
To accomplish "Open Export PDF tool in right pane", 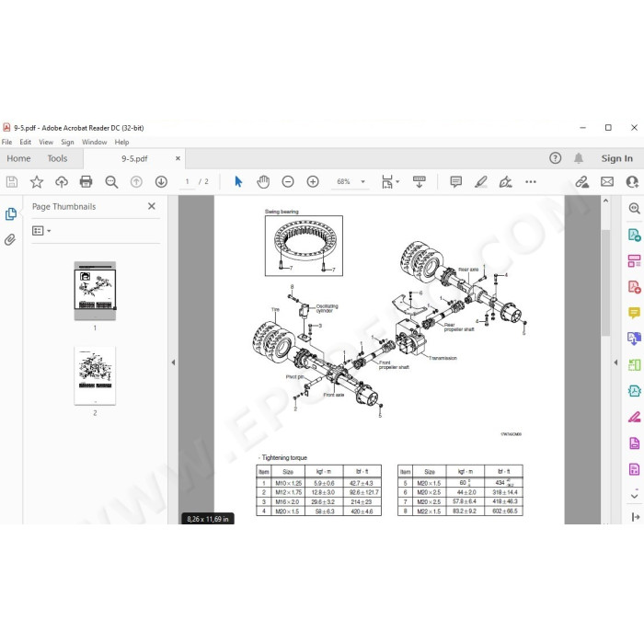I will pos(634,235).
